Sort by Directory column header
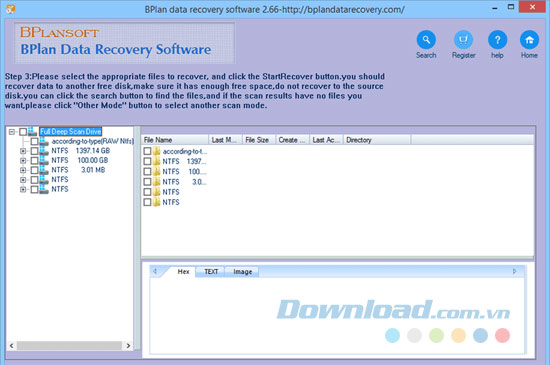This screenshot has width=550, height=365. [377, 140]
